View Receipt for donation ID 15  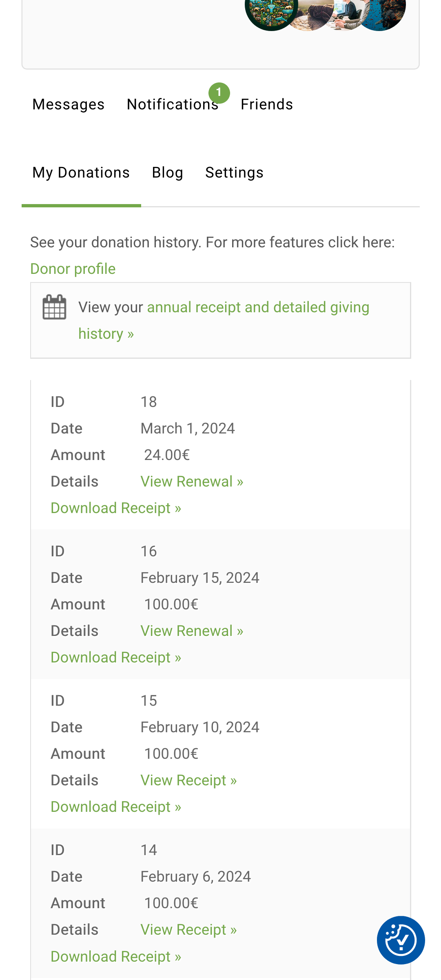pyautogui.click(x=188, y=780)
